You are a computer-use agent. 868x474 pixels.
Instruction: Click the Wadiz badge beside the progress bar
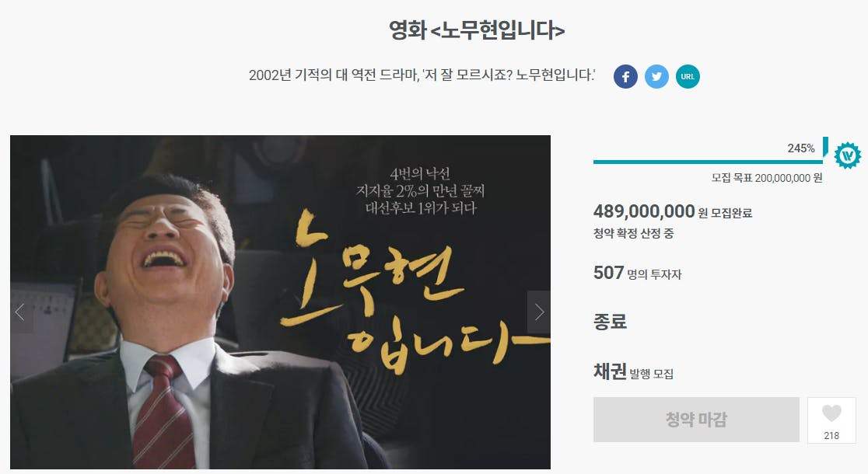coord(848,155)
